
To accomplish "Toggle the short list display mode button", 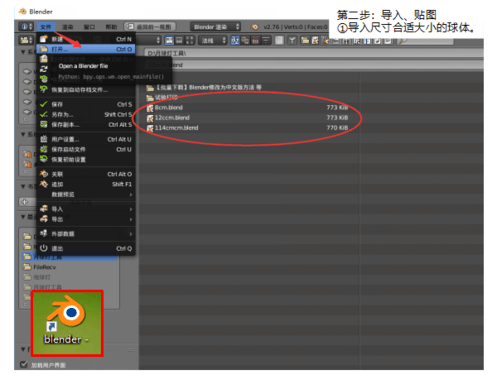I will (x=170, y=40).
